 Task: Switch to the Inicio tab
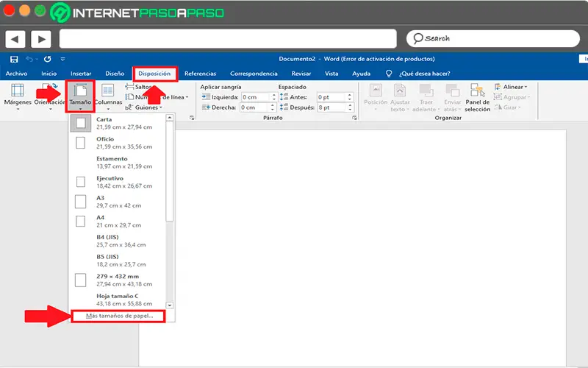click(49, 74)
